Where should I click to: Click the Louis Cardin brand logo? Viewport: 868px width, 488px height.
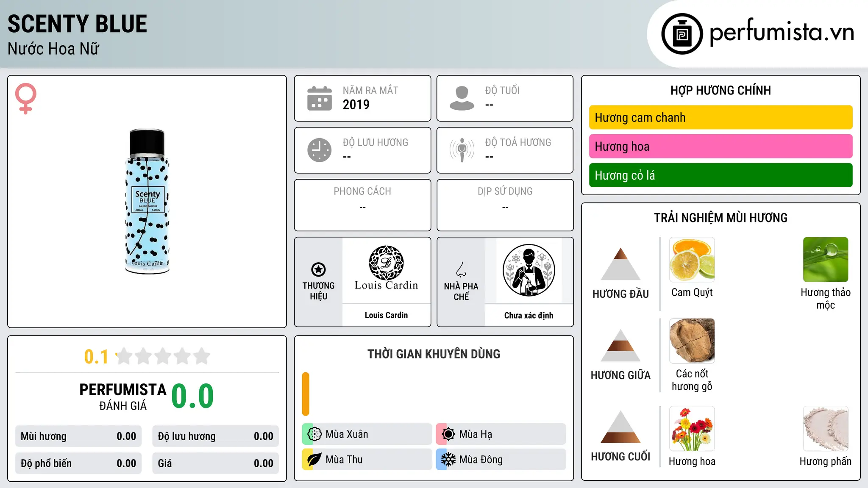[x=386, y=268]
